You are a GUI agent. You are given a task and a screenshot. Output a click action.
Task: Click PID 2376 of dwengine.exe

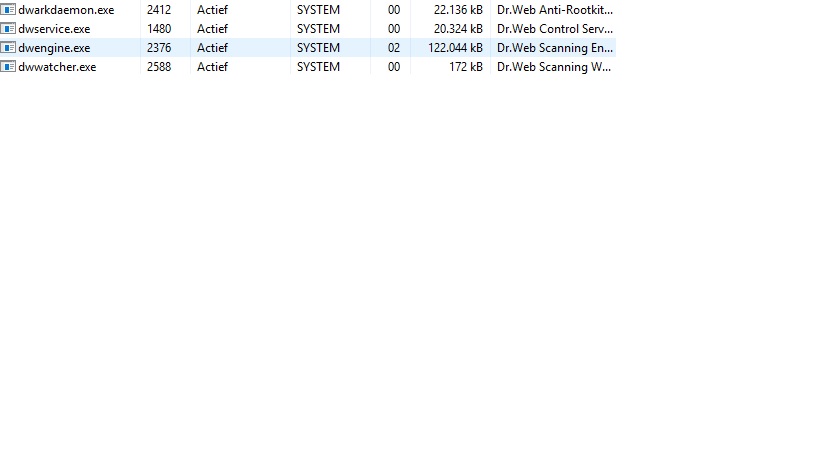pyautogui.click(x=159, y=48)
